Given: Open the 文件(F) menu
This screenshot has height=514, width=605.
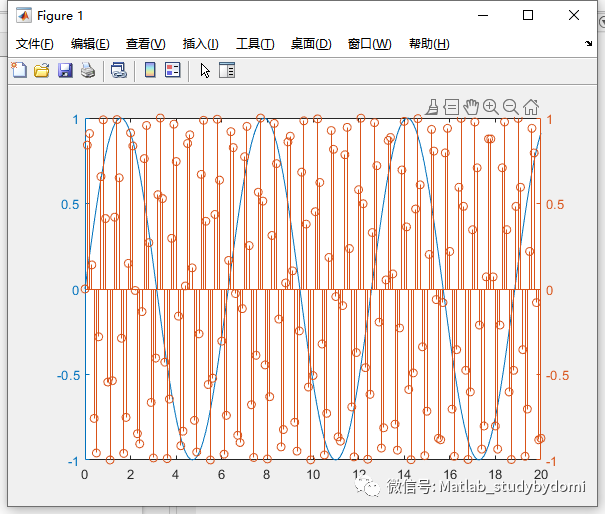Looking at the screenshot, I should (35, 44).
